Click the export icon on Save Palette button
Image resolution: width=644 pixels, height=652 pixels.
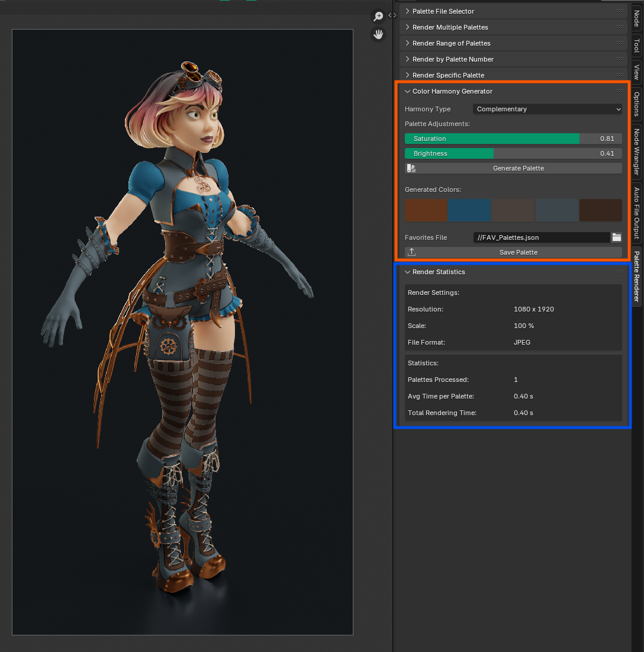pyautogui.click(x=411, y=252)
